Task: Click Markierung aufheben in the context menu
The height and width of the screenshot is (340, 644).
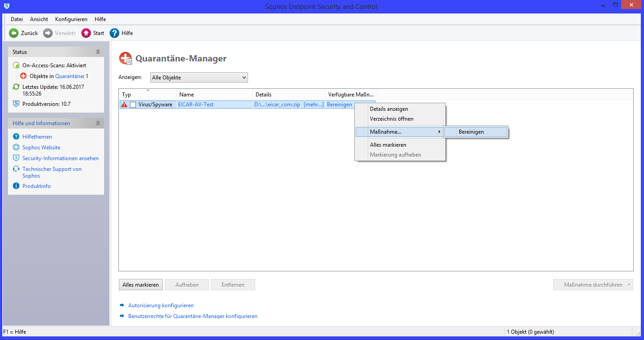Action: [x=400, y=155]
